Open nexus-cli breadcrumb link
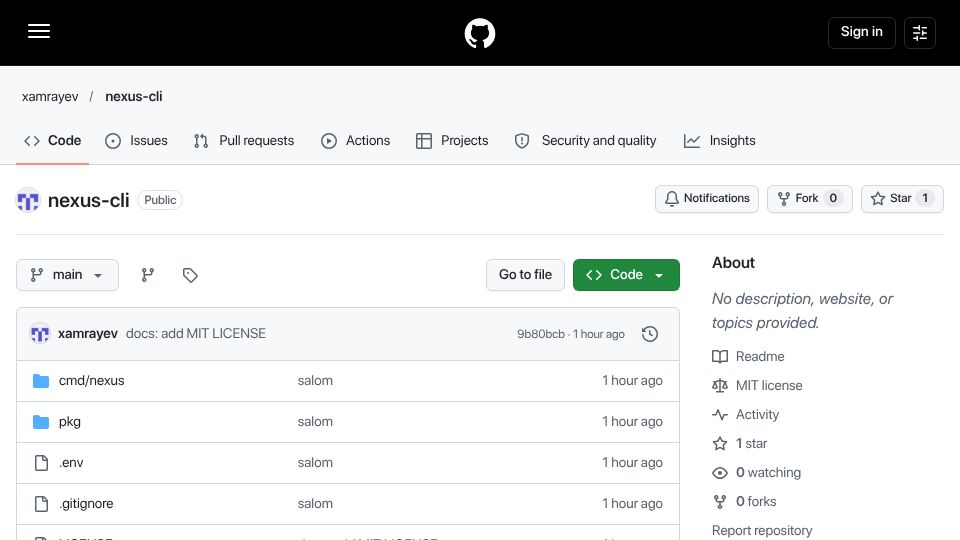This screenshot has height=540, width=960. [133, 97]
